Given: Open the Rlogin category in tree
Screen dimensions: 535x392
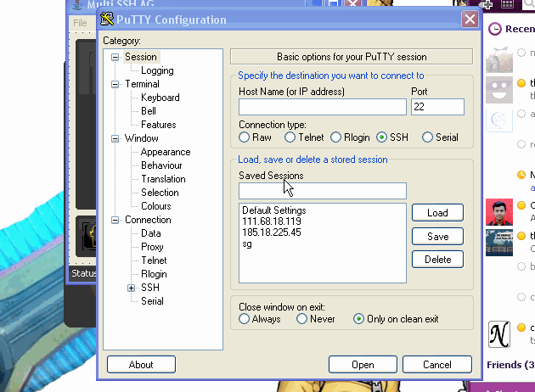Looking at the screenshot, I should (154, 274).
